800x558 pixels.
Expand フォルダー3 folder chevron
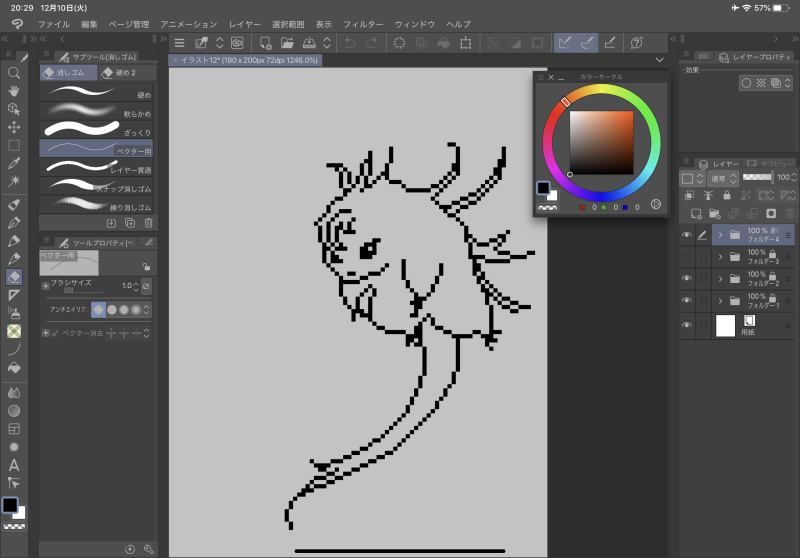(720, 257)
